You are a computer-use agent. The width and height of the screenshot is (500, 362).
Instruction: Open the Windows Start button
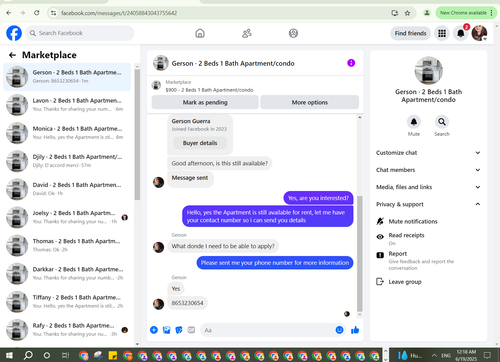tap(9, 355)
